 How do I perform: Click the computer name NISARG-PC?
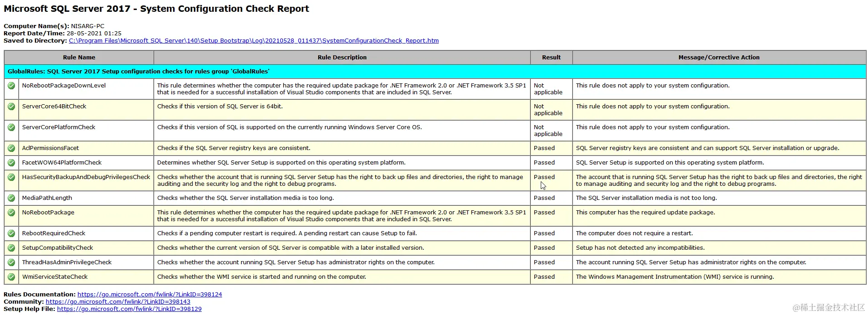click(x=87, y=26)
